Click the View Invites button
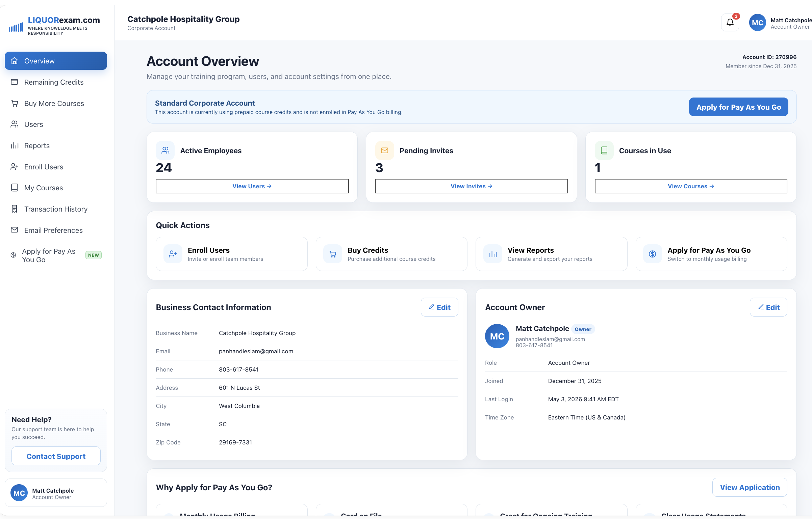812x519 pixels. point(472,186)
